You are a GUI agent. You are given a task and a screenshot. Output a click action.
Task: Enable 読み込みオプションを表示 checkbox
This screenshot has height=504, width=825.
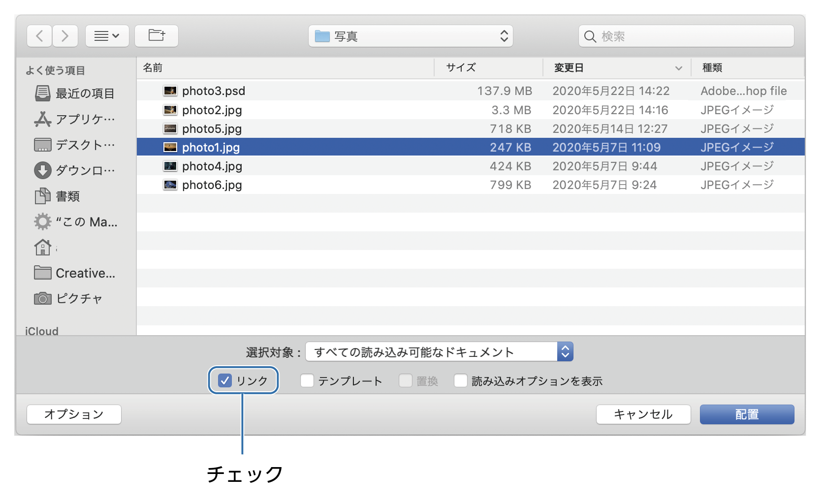(x=461, y=380)
